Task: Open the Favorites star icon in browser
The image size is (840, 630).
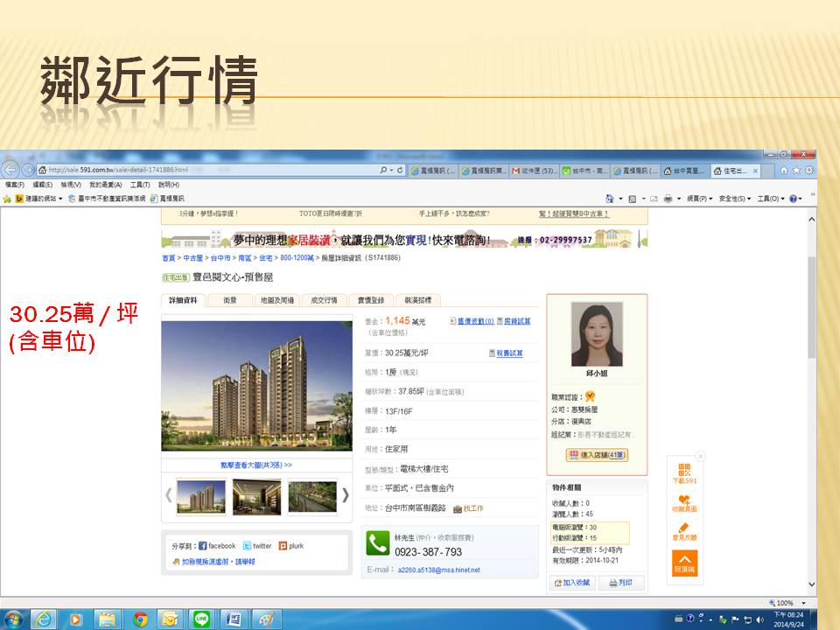Action: tap(796, 170)
